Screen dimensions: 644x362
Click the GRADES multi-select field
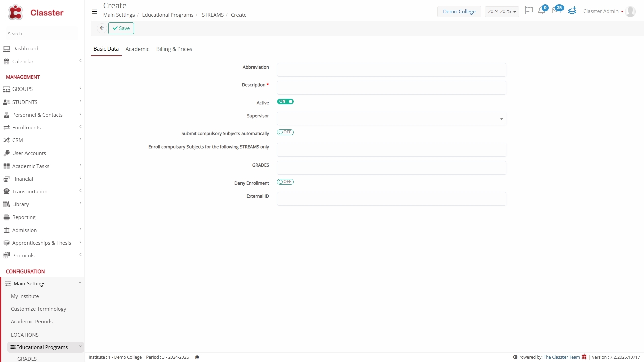(391, 168)
